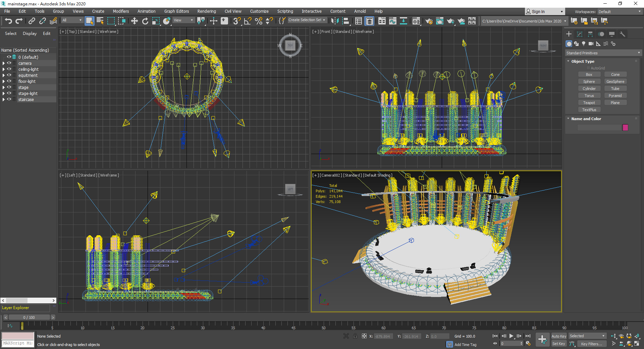Open the Modify panel tab icon
The height and width of the screenshot is (349, 644).
579,34
